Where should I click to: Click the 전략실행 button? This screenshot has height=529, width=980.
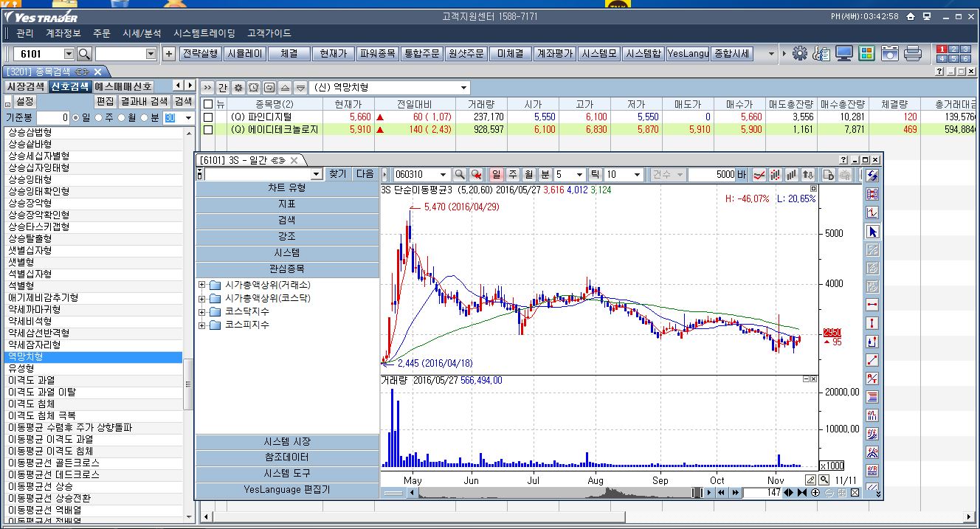200,54
